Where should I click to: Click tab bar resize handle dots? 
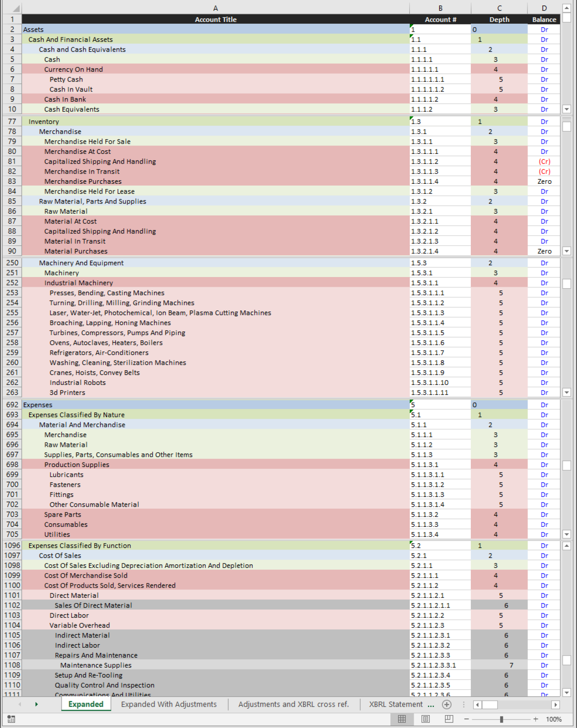pyautogui.click(x=464, y=704)
